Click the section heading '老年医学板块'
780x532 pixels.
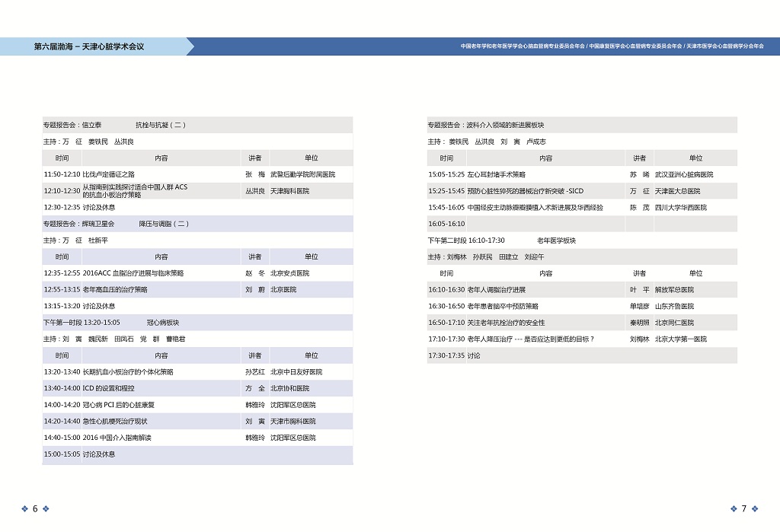557,241
